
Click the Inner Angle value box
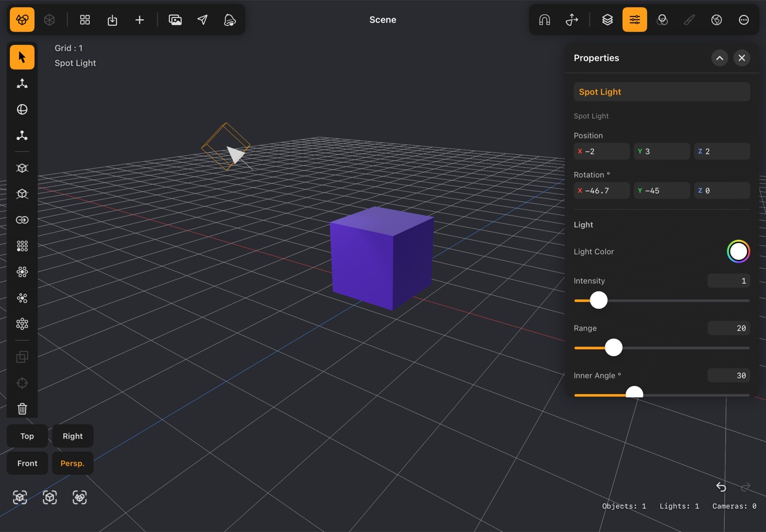729,376
